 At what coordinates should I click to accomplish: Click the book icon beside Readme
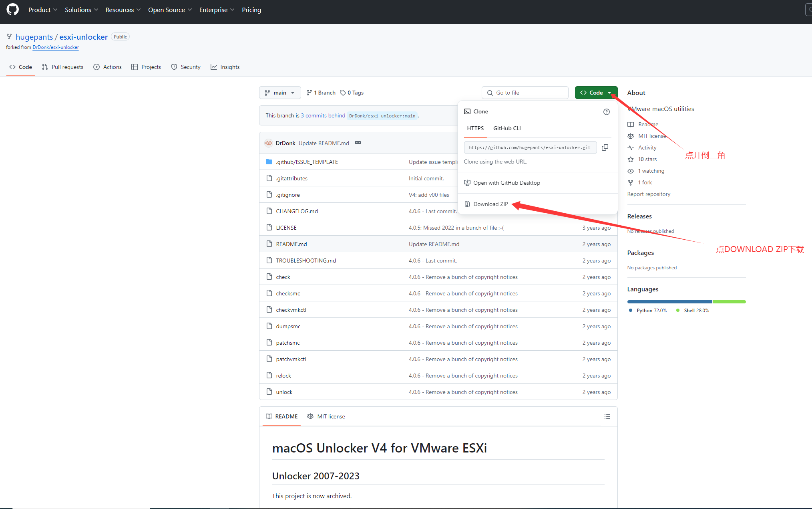pyautogui.click(x=631, y=125)
